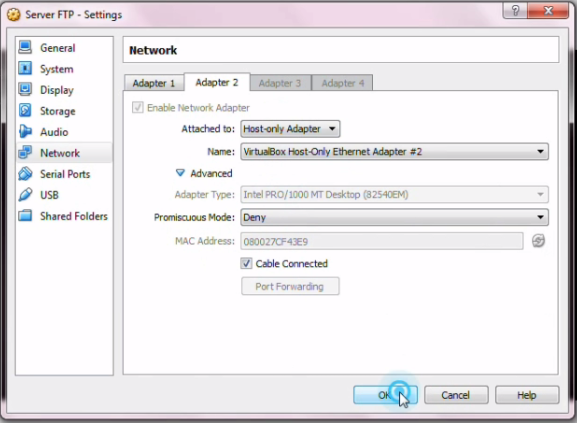Click the Enable Network Adapter label text
577x423 pixels.
point(198,108)
